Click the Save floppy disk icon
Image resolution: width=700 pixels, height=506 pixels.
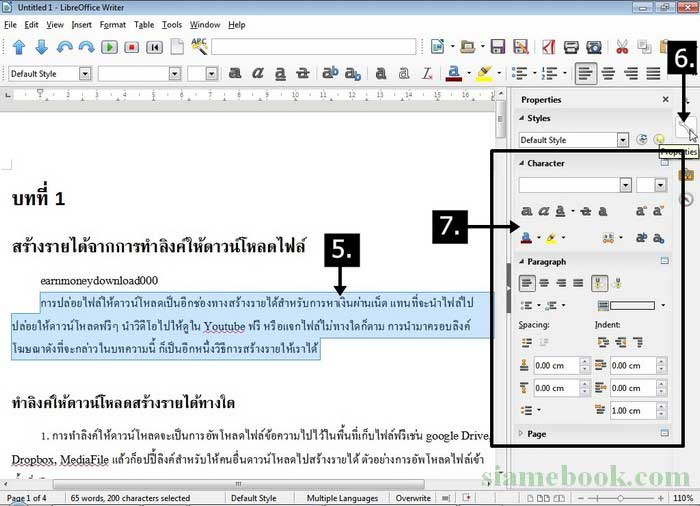point(497,46)
